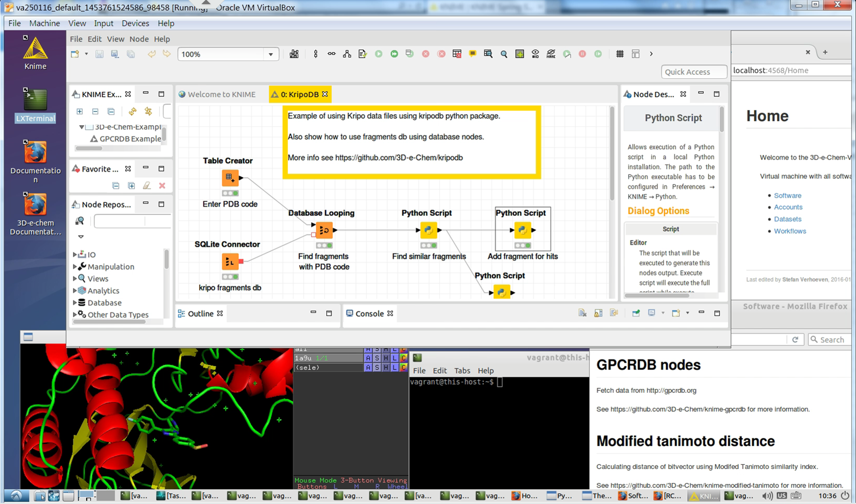Viewport: 856px width, 504px height.
Task: Click the Node Repository search field
Action: click(x=132, y=221)
